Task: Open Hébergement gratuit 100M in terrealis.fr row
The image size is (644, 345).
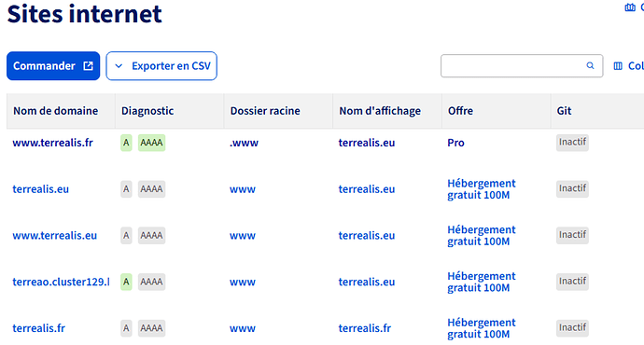Action: (x=482, y=328)
